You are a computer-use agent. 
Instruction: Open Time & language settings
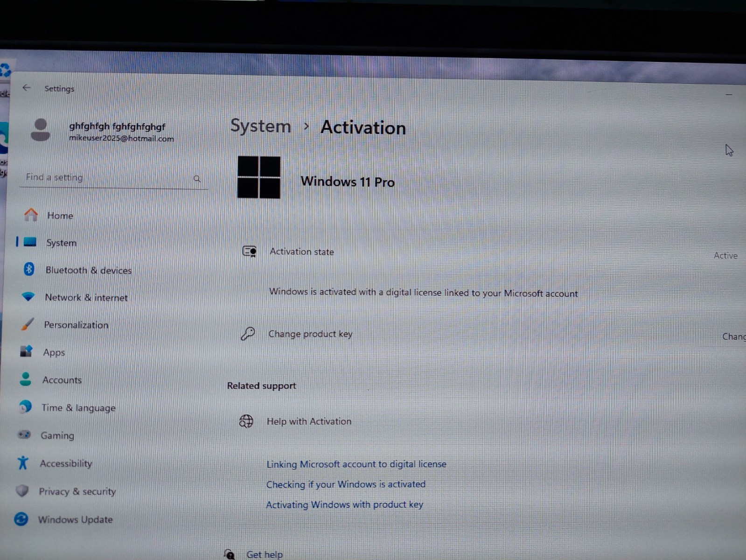tap(78, 407)
